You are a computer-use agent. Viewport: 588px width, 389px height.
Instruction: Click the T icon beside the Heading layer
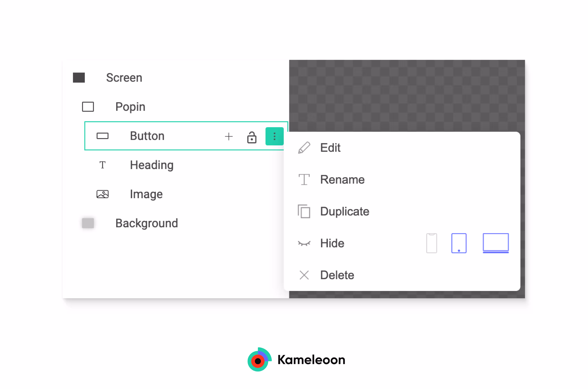pos(102,165)
